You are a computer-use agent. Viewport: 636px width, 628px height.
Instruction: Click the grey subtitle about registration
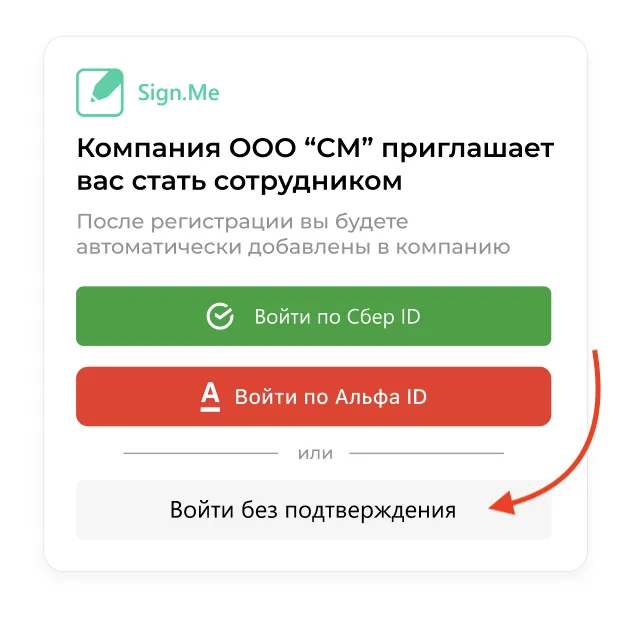[293, 234]
